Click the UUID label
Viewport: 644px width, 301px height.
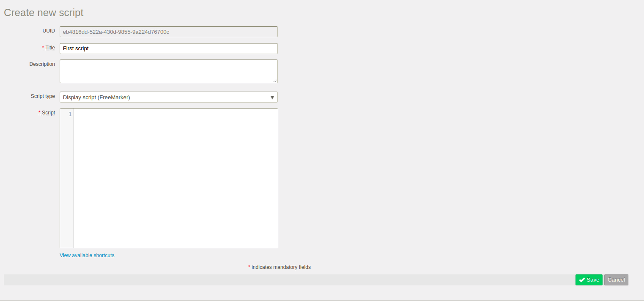(x=49, y=31)
